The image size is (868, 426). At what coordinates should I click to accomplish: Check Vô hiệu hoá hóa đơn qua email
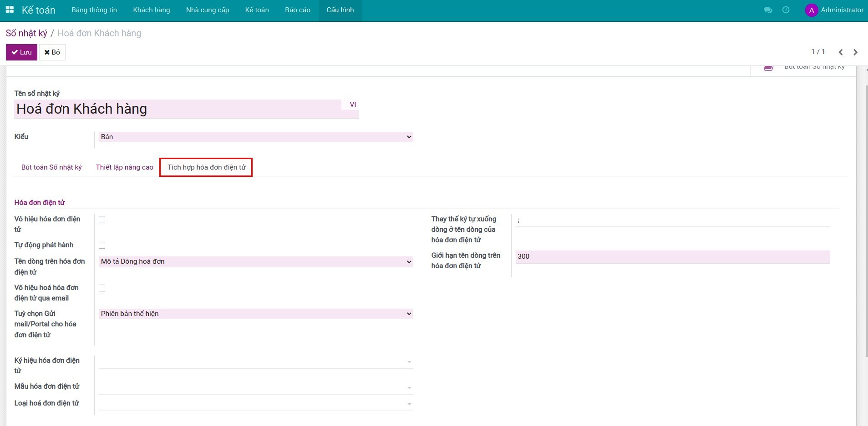click(x=102, y=288)
